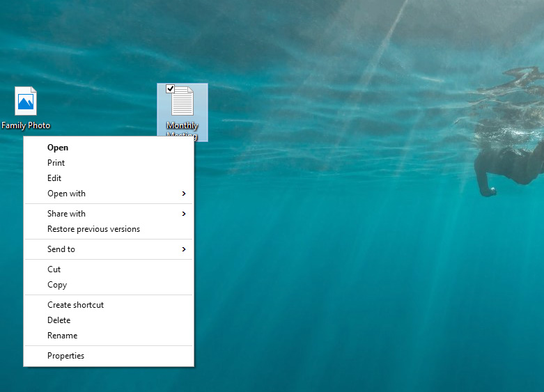Choose Edit from the context menu
Viewport: 544px width, 392px height.
(108, 178)
